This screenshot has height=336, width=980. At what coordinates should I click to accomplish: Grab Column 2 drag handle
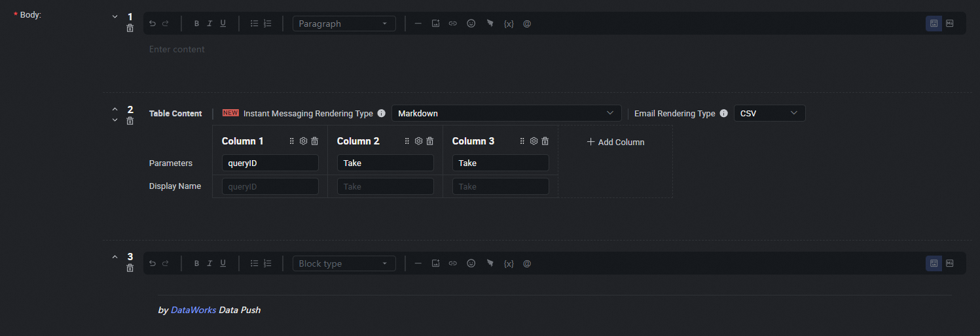407,141
